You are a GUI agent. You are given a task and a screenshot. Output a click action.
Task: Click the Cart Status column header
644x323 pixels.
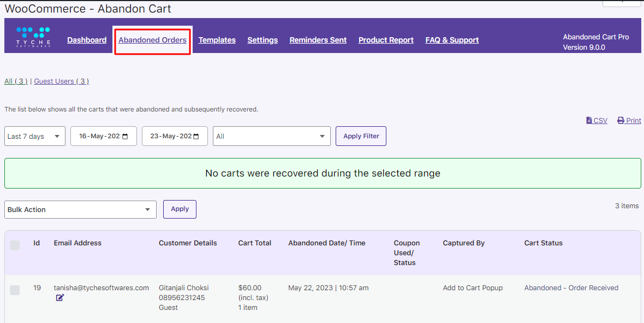(x=544, y=243)
